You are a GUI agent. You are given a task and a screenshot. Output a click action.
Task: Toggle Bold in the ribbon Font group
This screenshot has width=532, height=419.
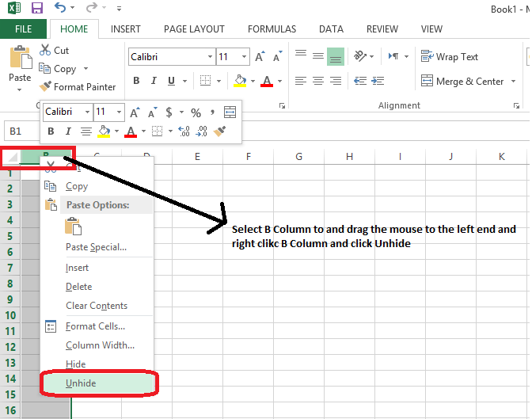136,81
